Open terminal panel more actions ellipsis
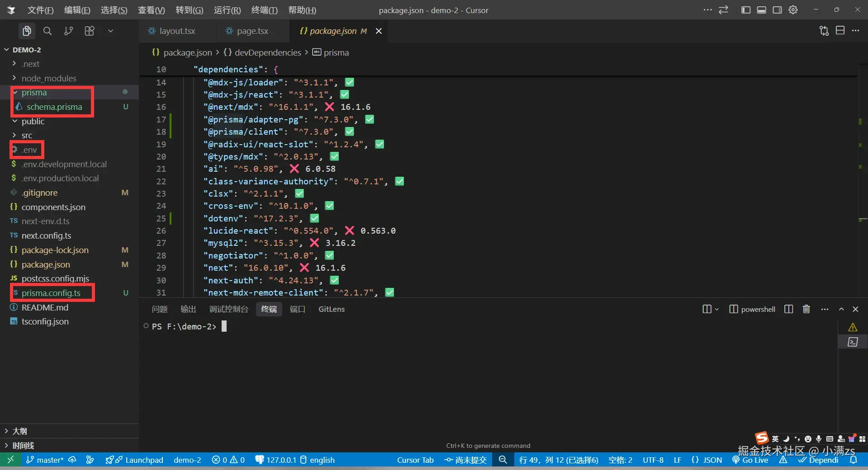 click(825, 309)
